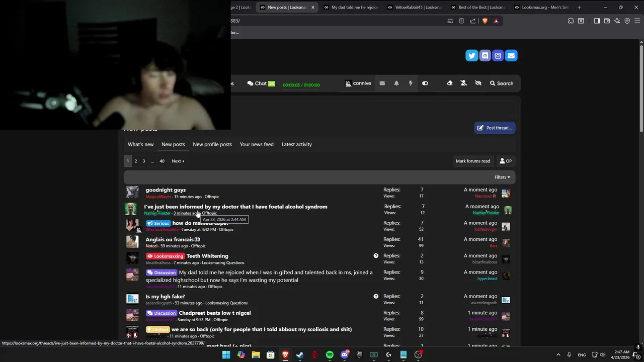Screen dimensions: 644x362
Task: Open the 'we are so back' thread
Action: [x=262, y=329]
